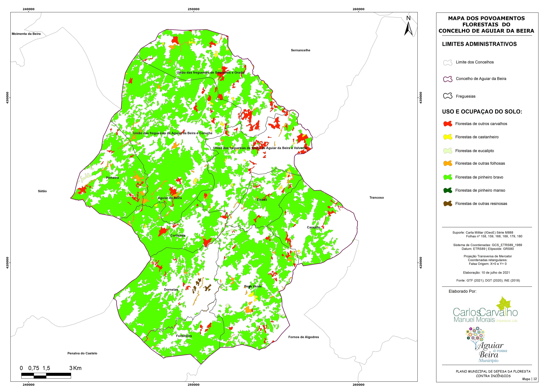
Task: Click the '3 Km' scale bar label
Action: pyautogui.click(x=75, y=368)
